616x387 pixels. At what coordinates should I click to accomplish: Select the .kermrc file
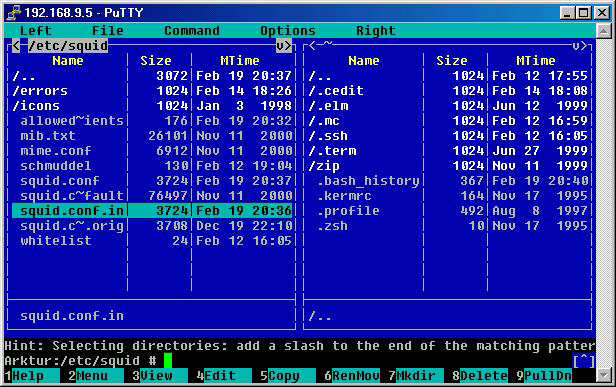pos(448,196)
